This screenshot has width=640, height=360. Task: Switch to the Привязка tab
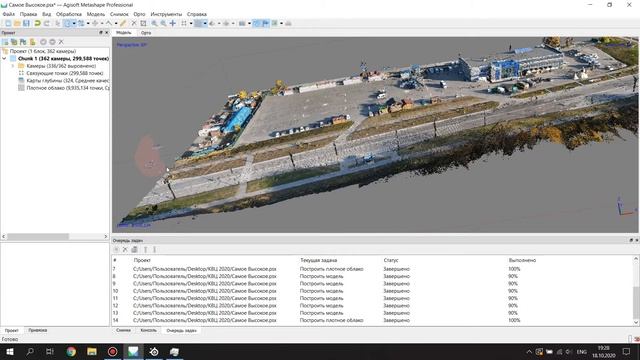point(38,330)
